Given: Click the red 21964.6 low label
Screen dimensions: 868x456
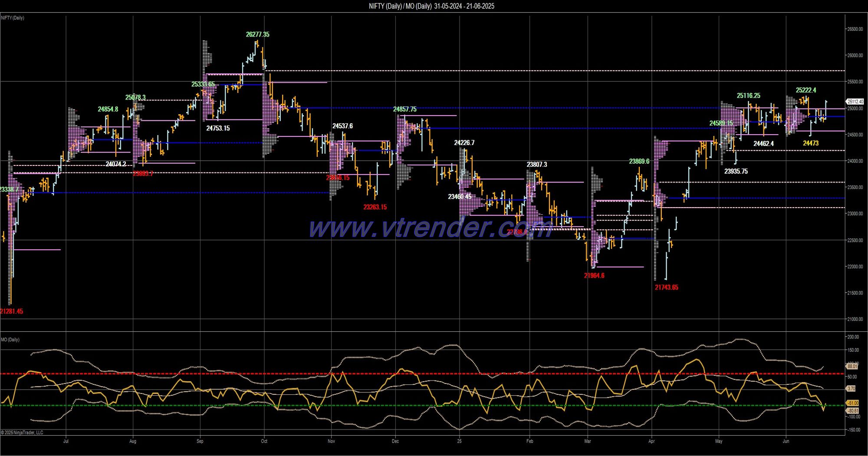Looking at the screenshot, I should (594, 275).
